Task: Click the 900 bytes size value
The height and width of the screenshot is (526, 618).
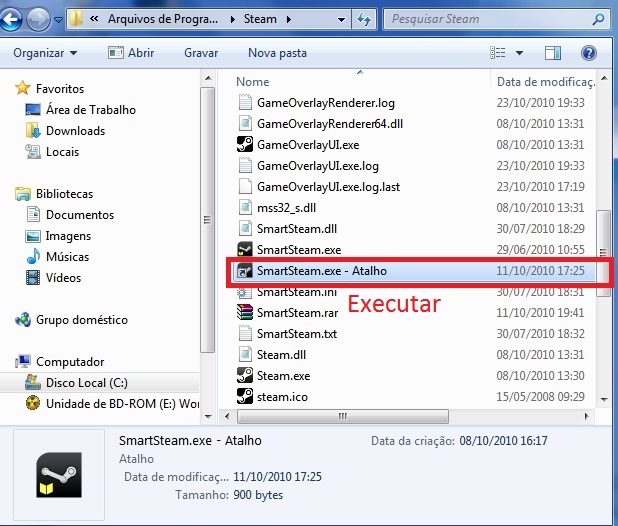Action: 258,495
